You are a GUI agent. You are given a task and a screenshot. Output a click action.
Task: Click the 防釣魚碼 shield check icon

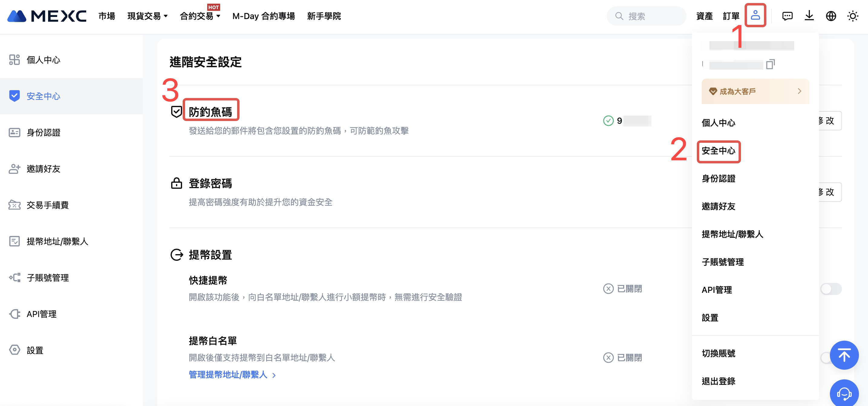(x=176, y=112)
